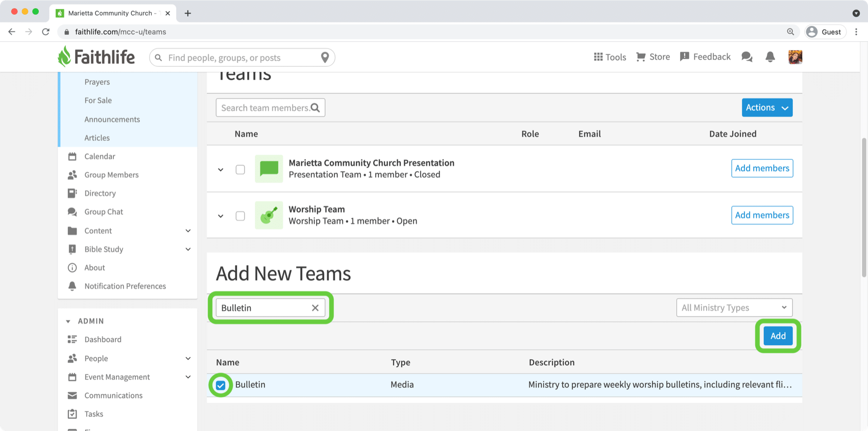Reload the page in the browser
Viewport: 868px width, 431px height.
click(45, 32)
